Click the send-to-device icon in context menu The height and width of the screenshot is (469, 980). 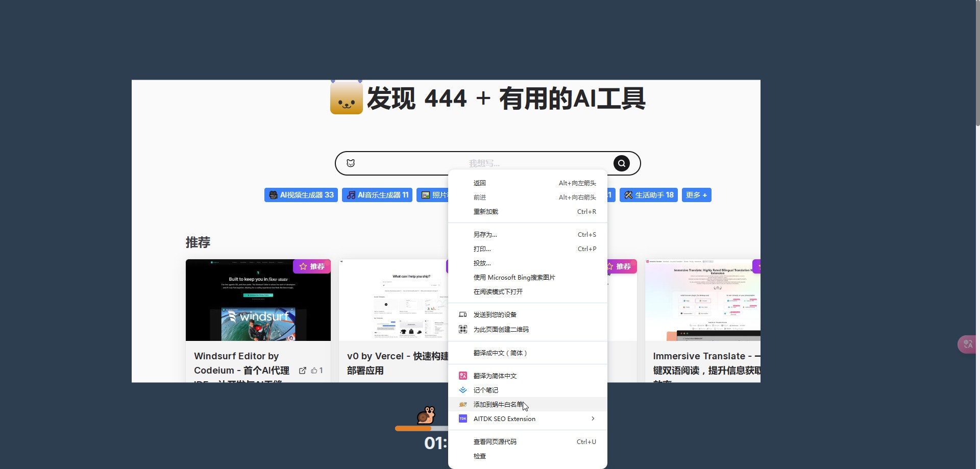[463, 314]
